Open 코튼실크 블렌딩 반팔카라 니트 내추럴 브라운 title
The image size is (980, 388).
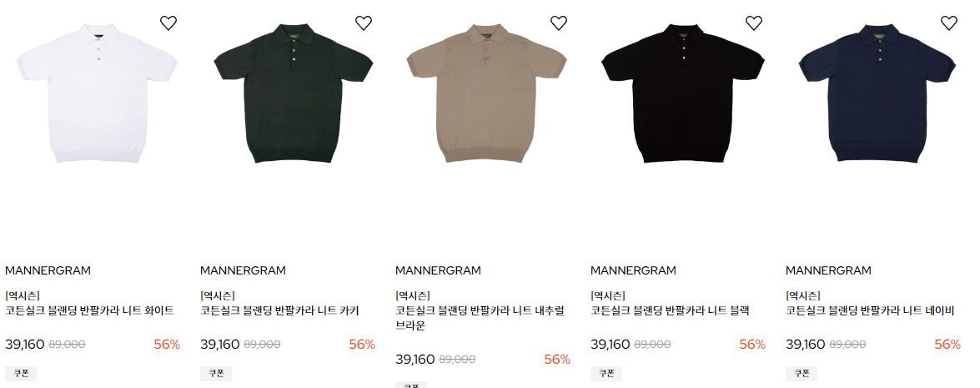tap(480, 318)
